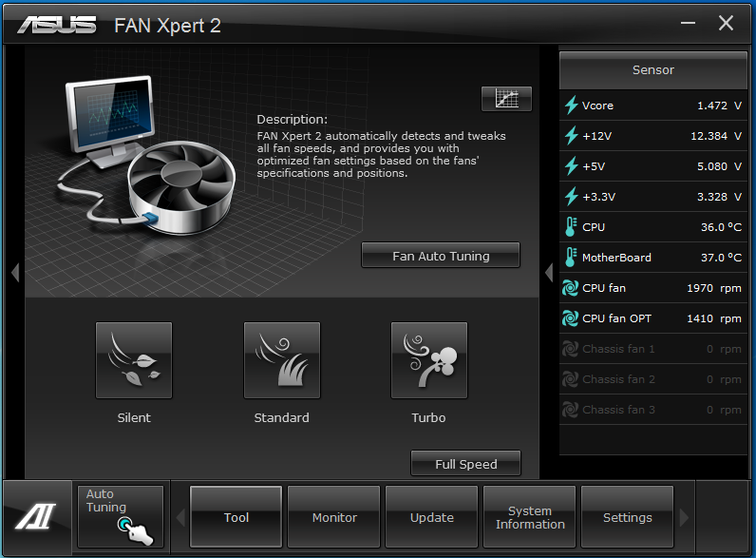Click the Description heading text

coord(293,119)
